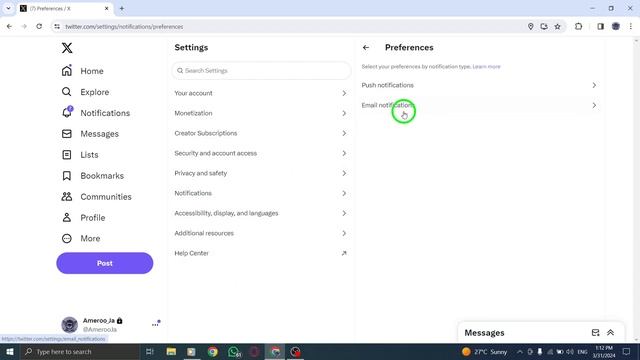This screenshot has height=360, width=640.
Task: Open Your account settings
Action: coord(260,93)
